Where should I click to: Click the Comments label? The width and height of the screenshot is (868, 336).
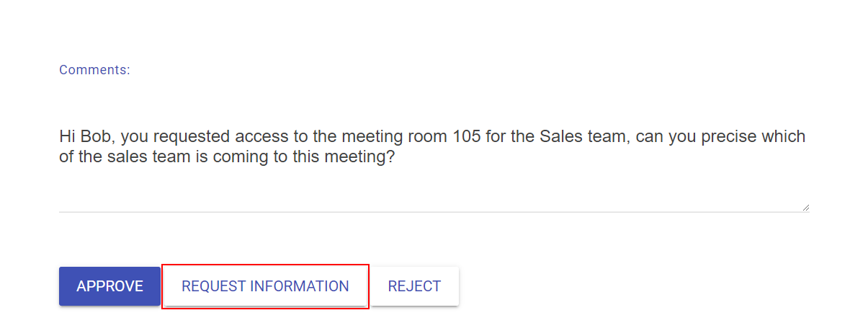click(94, 70)
